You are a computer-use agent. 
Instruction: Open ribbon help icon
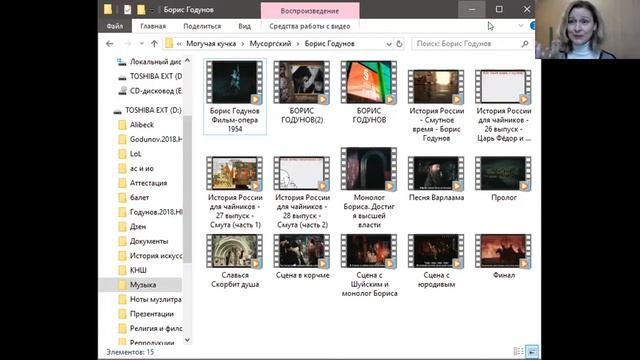click(533, 26)
